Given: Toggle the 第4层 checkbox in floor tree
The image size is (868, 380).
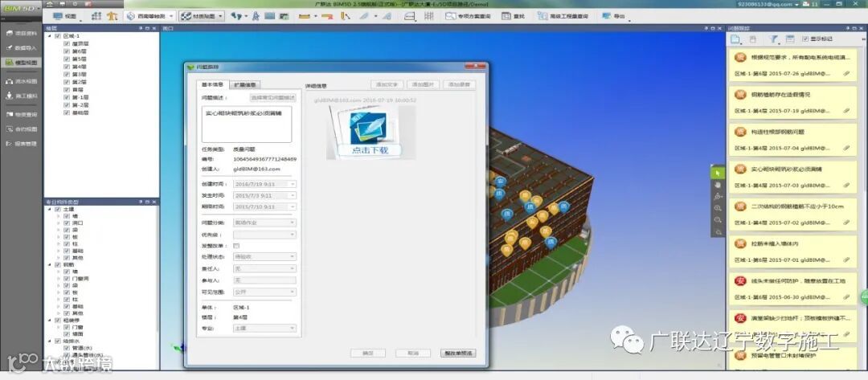Looking at the screenshot, I should click(67, 67).
